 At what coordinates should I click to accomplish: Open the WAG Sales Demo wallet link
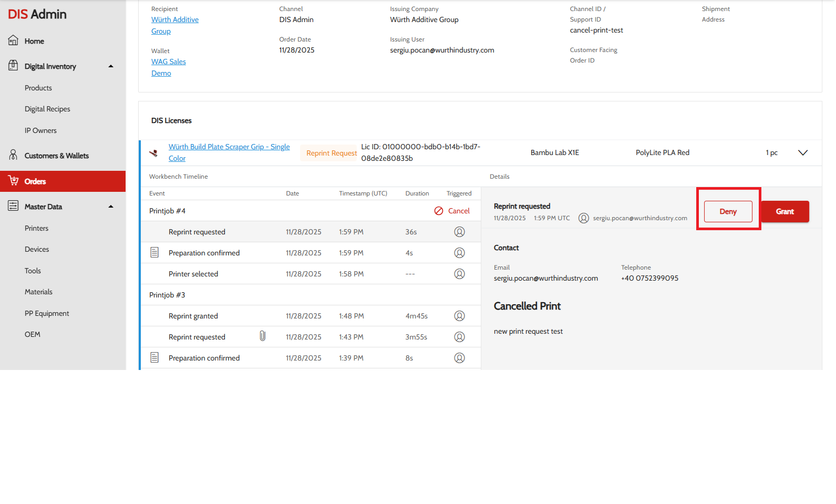pos(168,62)
